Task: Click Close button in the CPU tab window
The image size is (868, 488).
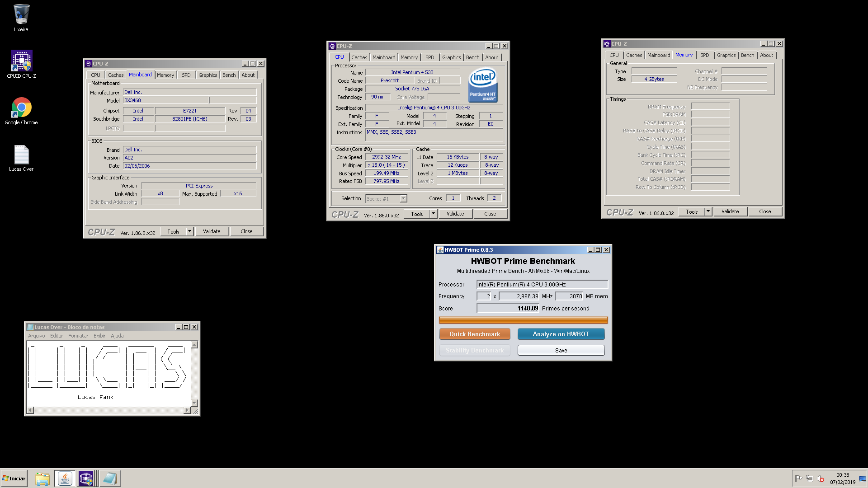Action: [490, 214]
